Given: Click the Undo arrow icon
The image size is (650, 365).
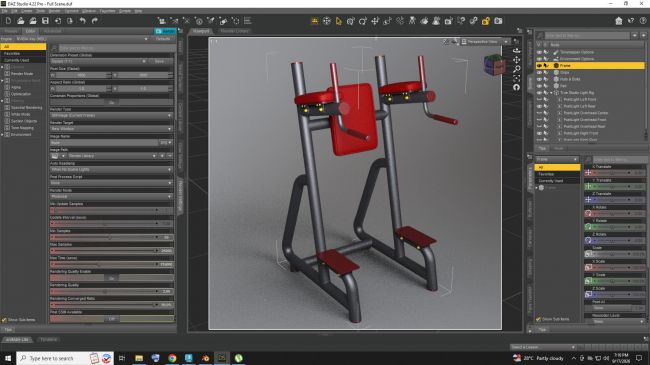Looking at the screenshot, I should 82,21.
